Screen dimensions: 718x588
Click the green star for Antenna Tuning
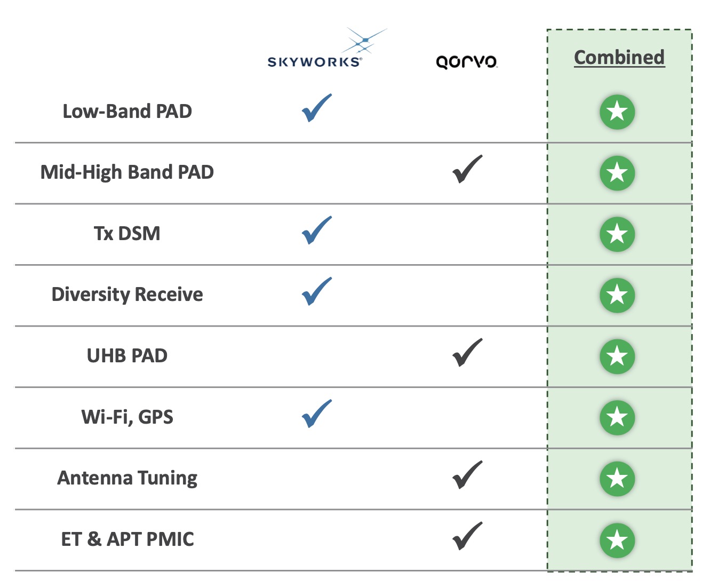point(617,479)
